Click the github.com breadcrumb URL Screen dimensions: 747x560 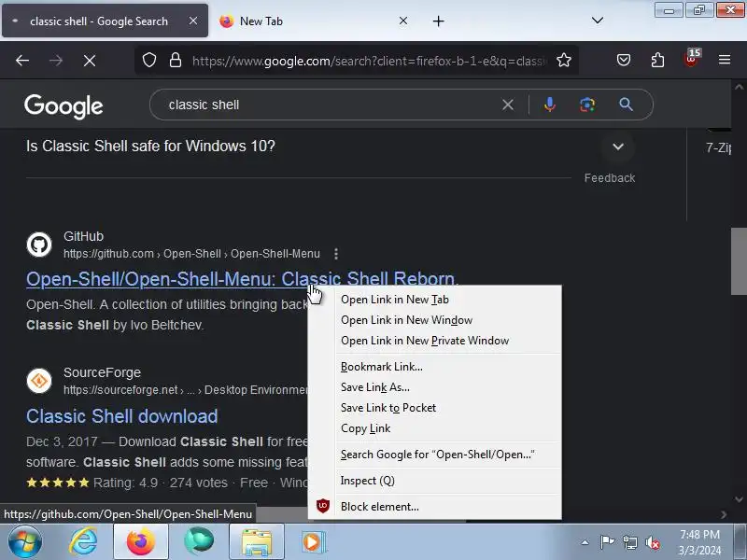(x=191, y=254)
